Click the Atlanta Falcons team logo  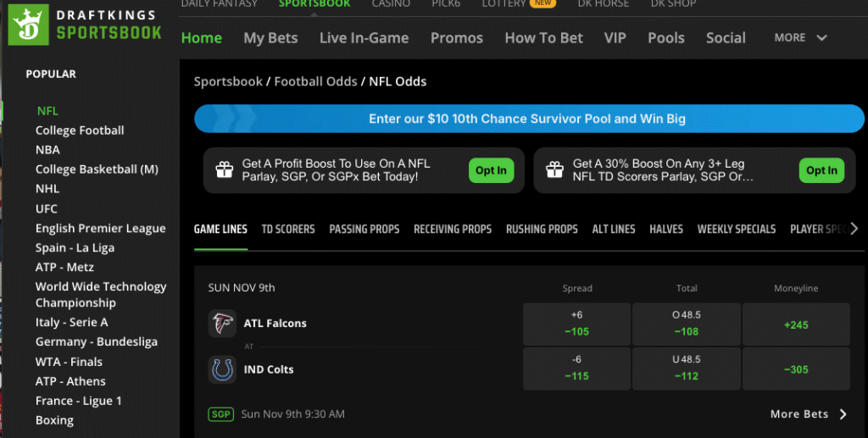[222, 323]
